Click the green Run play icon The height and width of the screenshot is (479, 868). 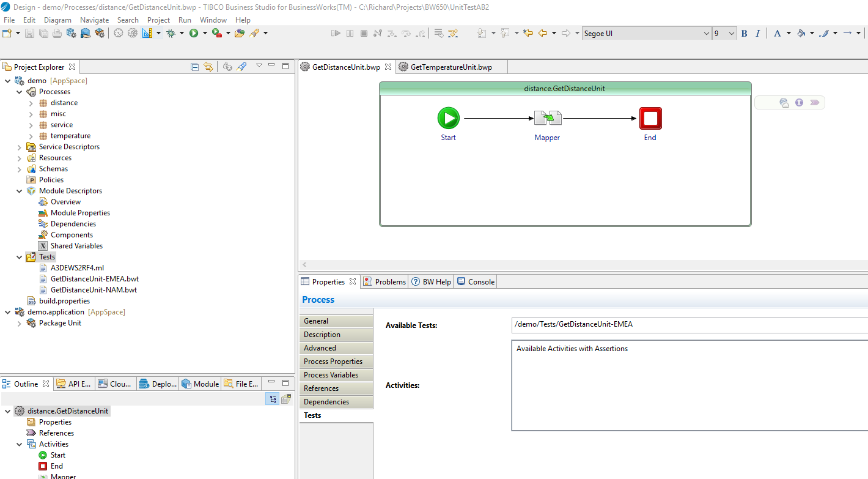194,33
